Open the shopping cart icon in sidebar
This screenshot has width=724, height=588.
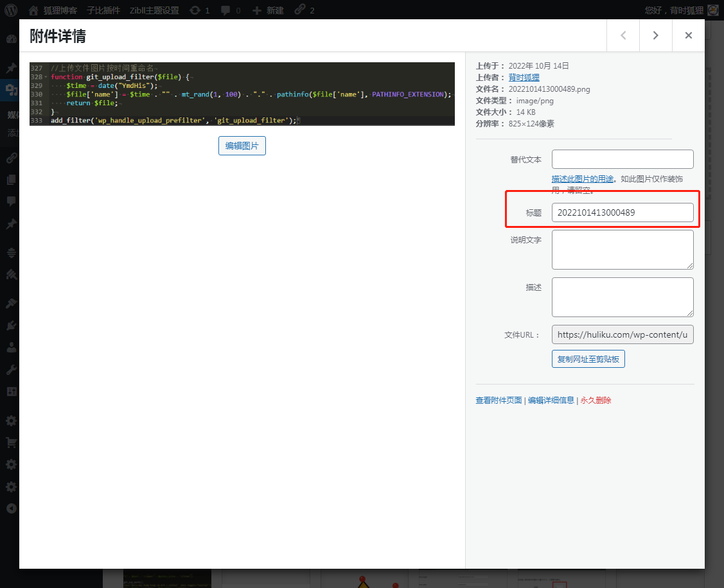click(11, 442)
